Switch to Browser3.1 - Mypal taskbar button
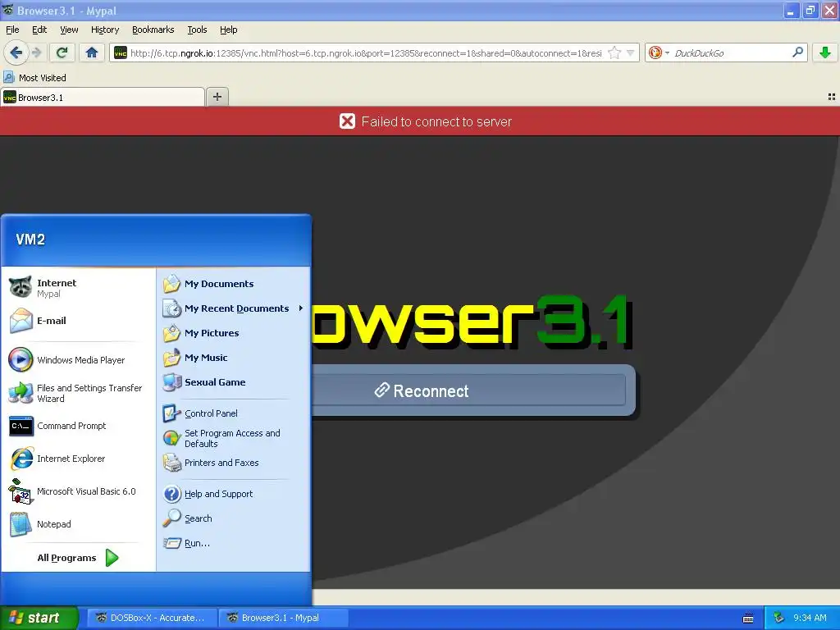 tap(283, 618)
